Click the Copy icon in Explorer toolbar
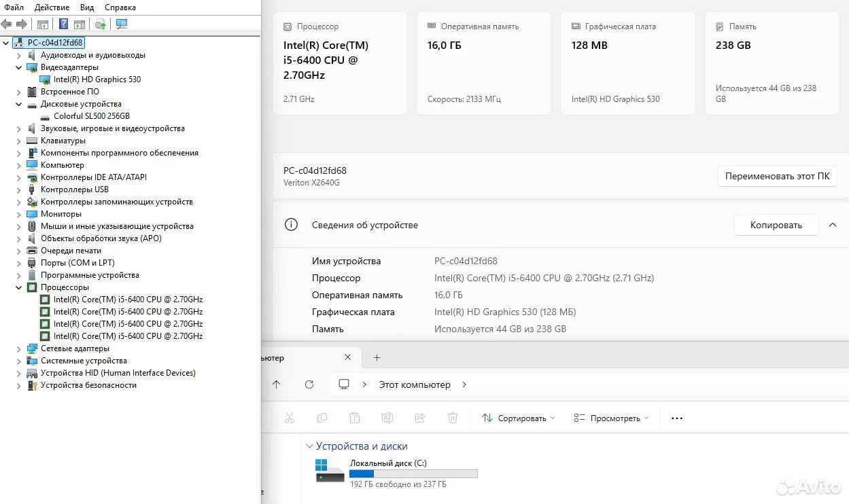Screen dimensions: 849x504 pos(322,418)
